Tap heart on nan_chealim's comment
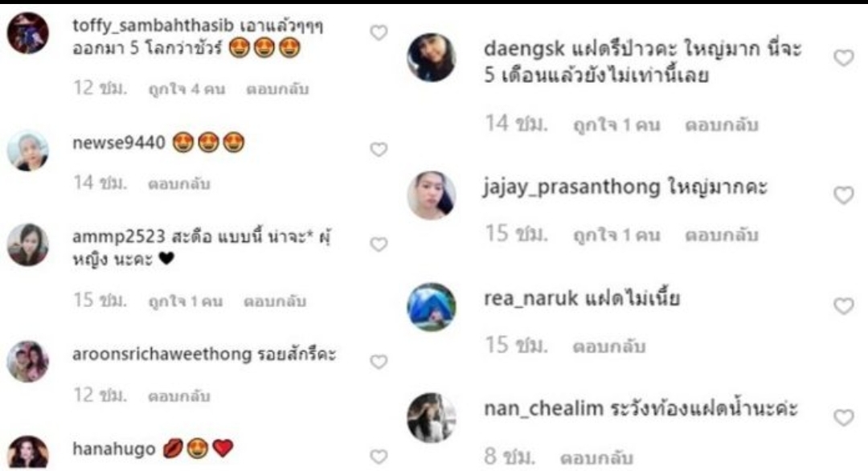 coord(844,417)
